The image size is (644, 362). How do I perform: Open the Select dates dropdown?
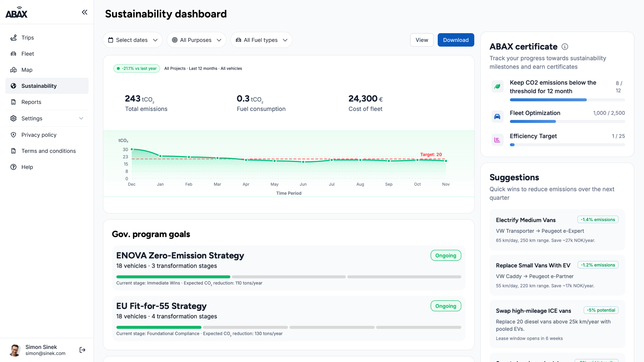click(132, 40)
